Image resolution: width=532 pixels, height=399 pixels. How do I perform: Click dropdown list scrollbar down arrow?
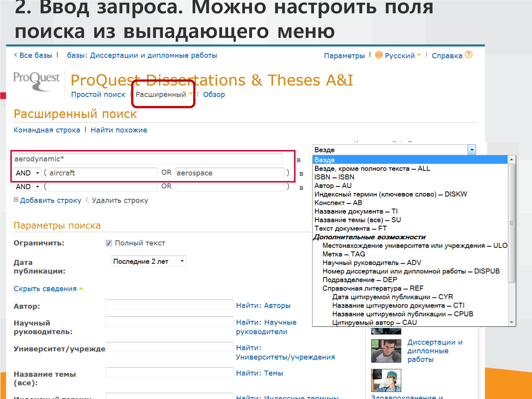pos(512,322)
